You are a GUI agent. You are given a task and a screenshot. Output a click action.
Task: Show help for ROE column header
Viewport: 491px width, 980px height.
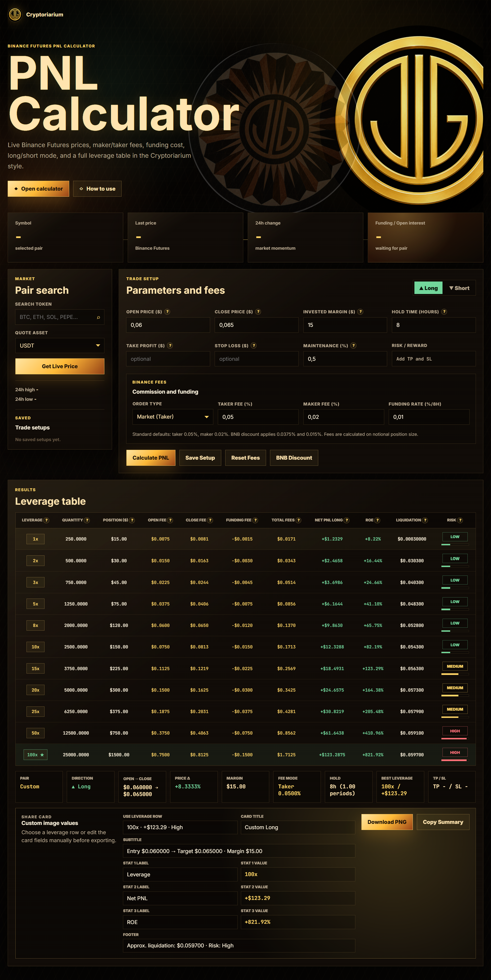(x=377, y=520)
